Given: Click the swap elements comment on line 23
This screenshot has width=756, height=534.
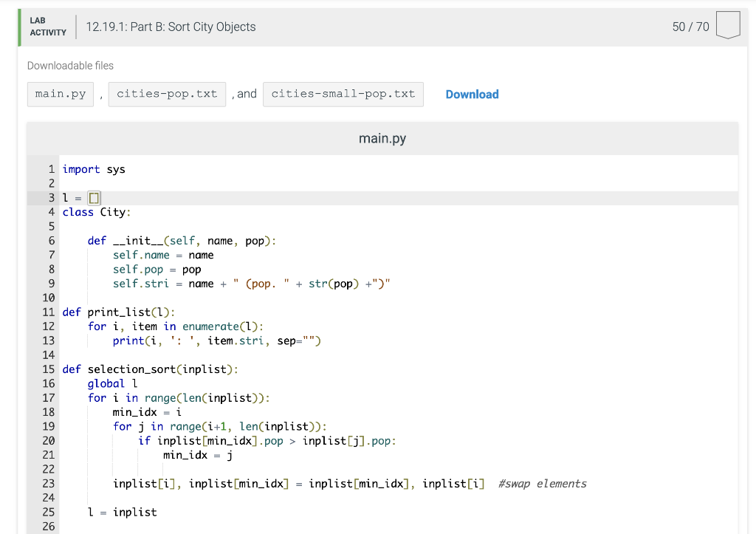Looking at the screenshot, I should [543, 483].
